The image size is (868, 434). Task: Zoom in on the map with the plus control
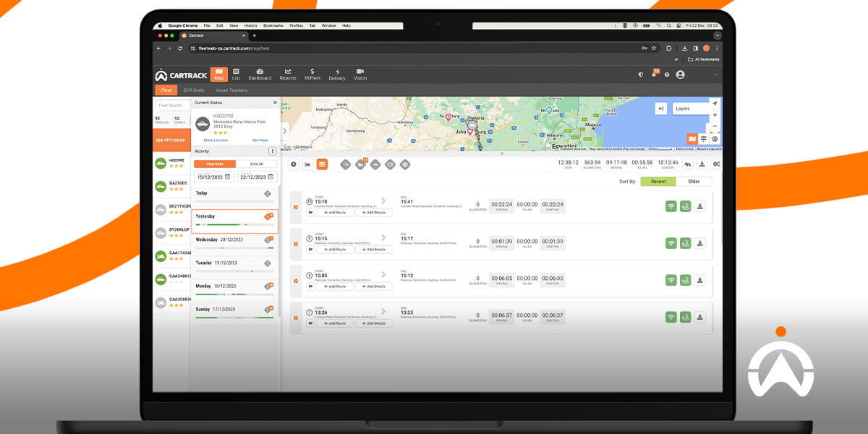tap(715, 114)
